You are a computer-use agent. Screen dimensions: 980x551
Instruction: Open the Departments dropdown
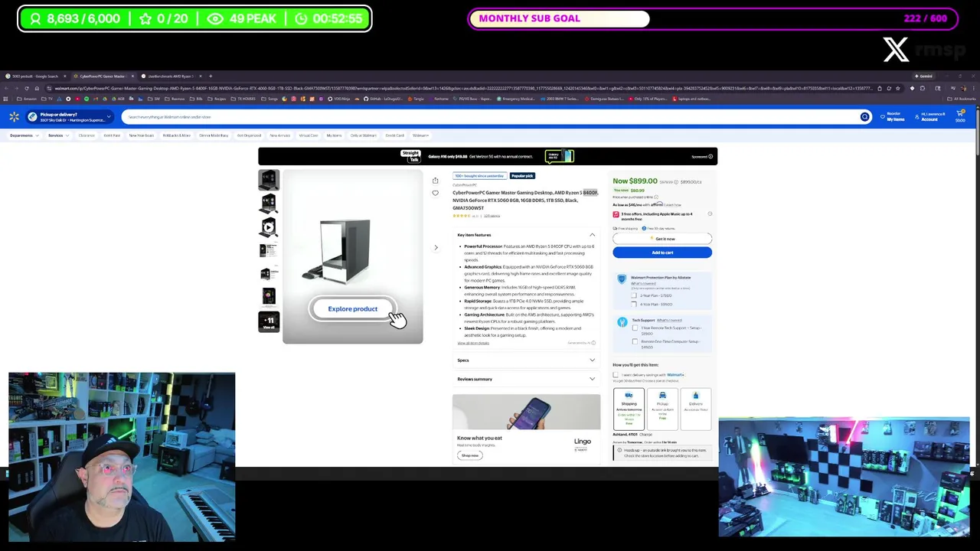[24, 135]
